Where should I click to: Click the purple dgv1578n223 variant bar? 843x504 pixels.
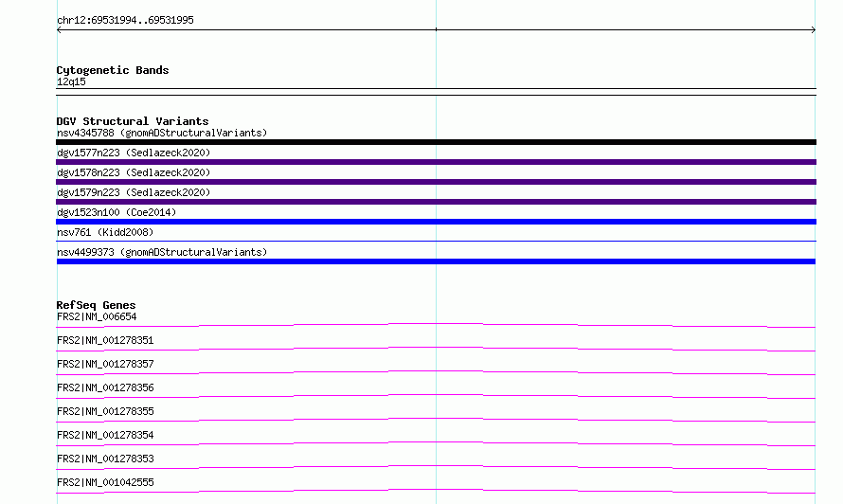(x=436, y=182)
